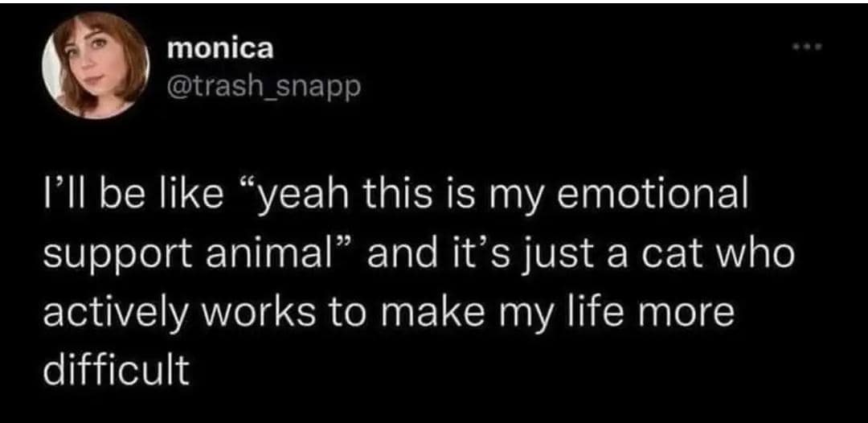Open the @trash_snapp handle link

pyautogui.click(x=264, y=84)
